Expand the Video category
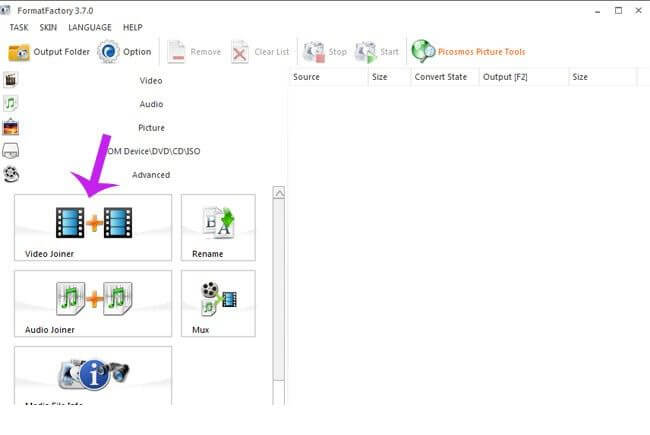The height and width of the screenshot is (435, 650). pyautogui.click(x=150, y=80)
